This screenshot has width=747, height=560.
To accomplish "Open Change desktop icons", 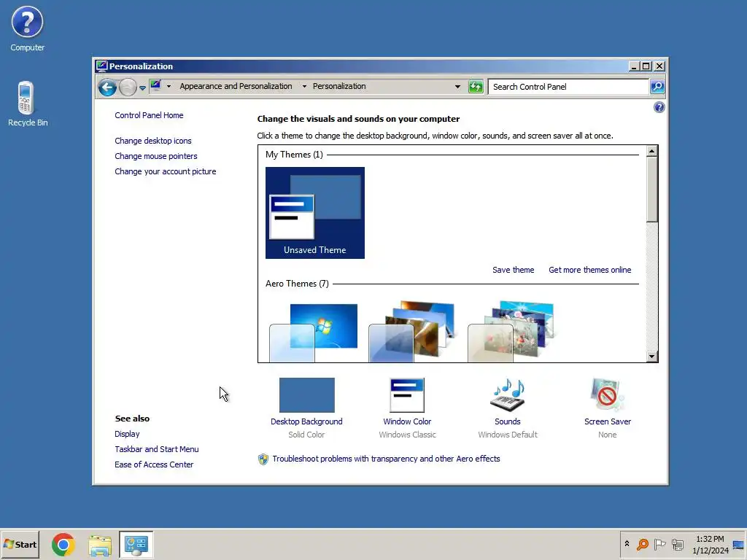I will (x=153, y=141).
